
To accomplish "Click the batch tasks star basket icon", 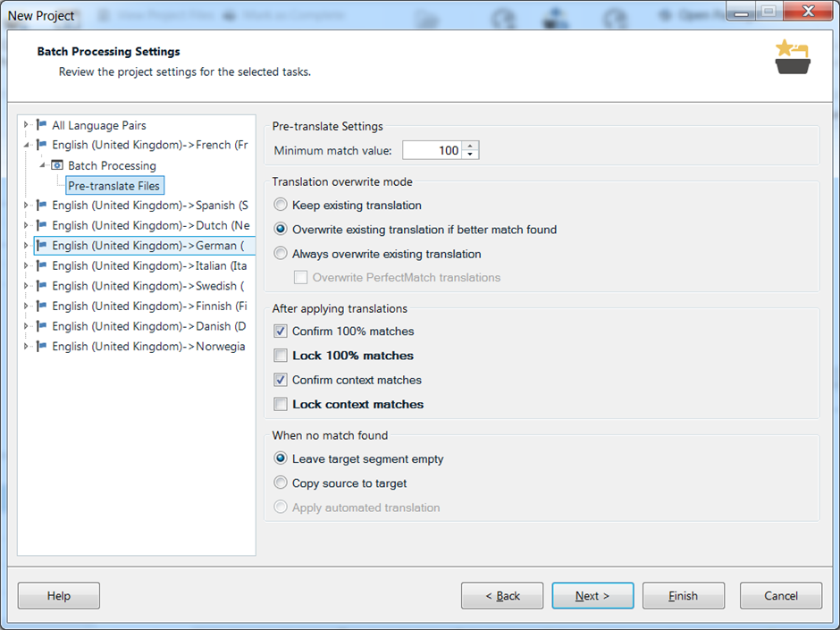I will 793,56.
